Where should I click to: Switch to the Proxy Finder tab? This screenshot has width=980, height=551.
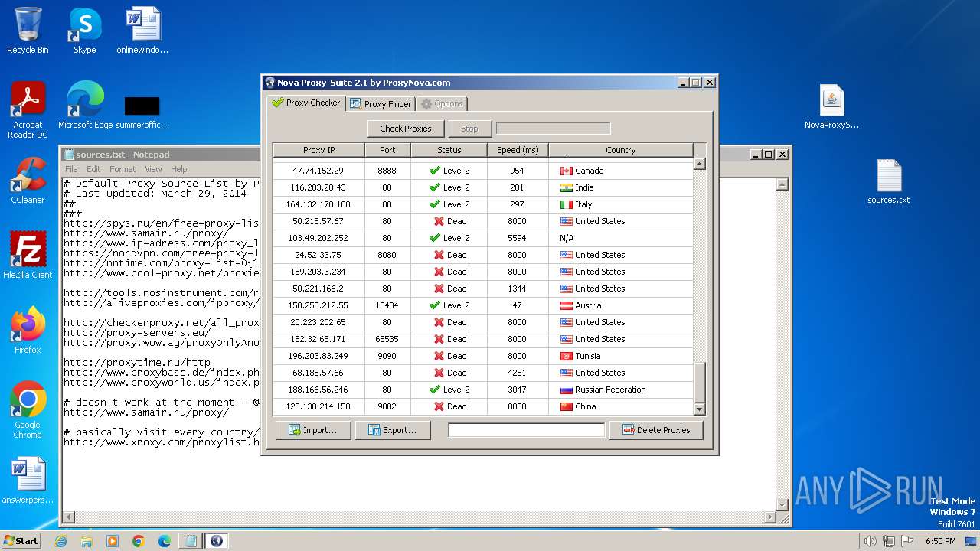381,103
